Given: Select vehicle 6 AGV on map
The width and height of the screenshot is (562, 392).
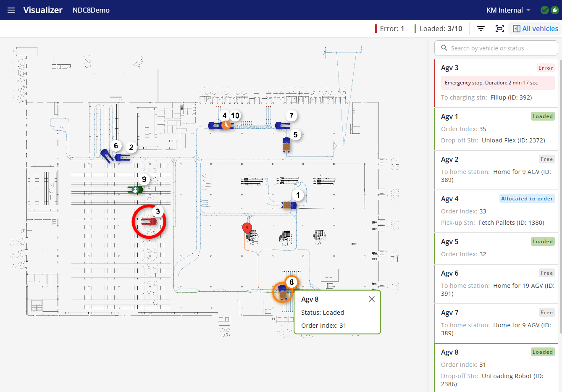Looking at the screenshot, I should 107,155.
